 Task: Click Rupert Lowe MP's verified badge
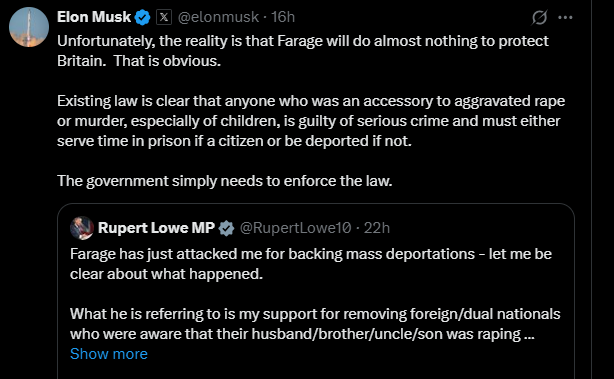click(226, 228)
